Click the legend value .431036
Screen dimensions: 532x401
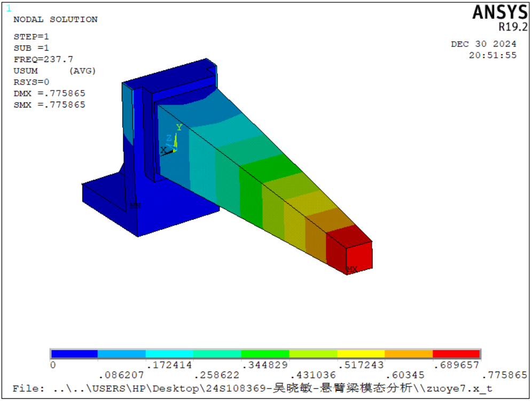(x=313, y=375)
